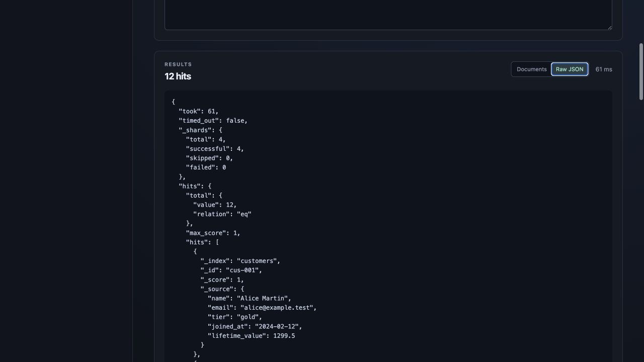
Task: Click the "joined_at": "2024-02-12" line
Action: pyautogui.click(x=255, y=326)
